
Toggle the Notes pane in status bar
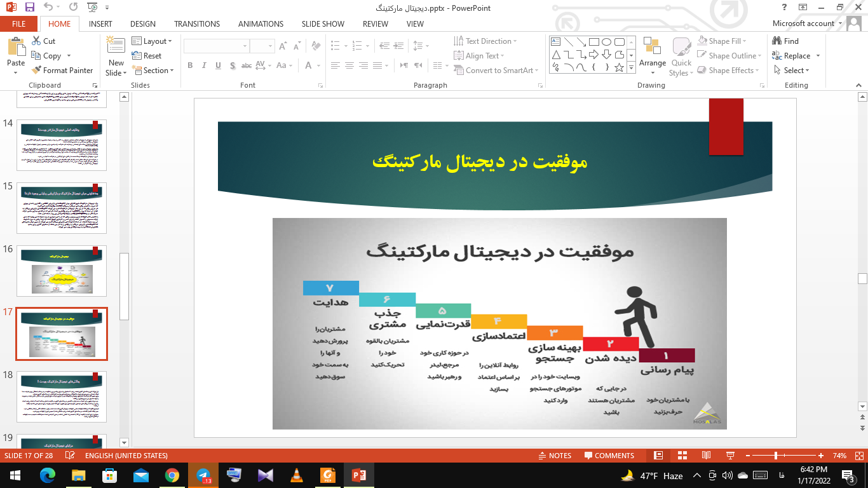click(x=554, y=456)
